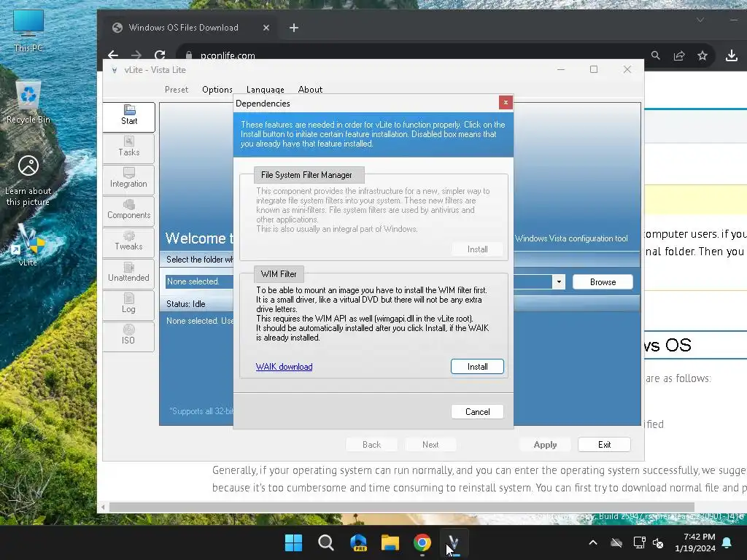747x560 pixels.
Task: Click the Apply button in vLite
Action: tap(545, 445)
